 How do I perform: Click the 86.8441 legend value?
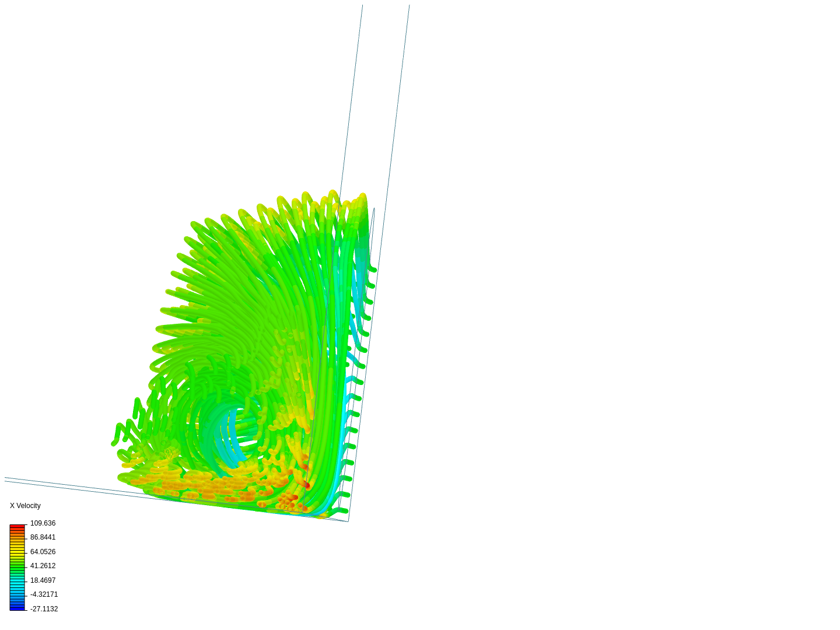43,537
